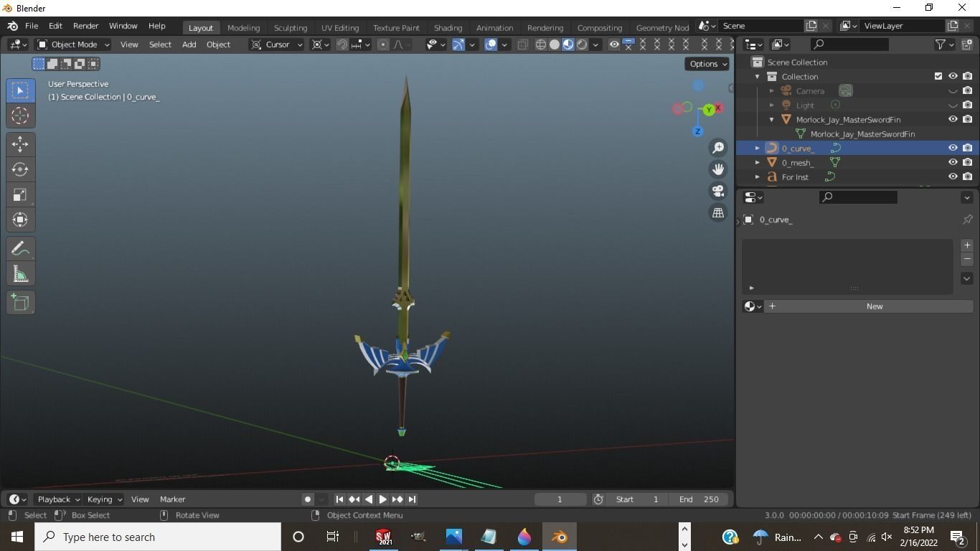Open the Modeling workspace tab

tap(243, 27)
